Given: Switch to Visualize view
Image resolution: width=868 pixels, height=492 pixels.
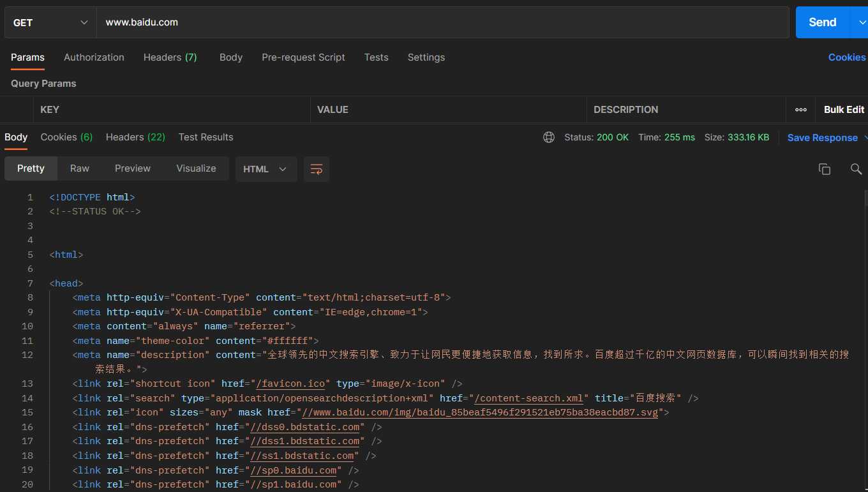Looking at the screenshot, I should [x=196, y=168].
